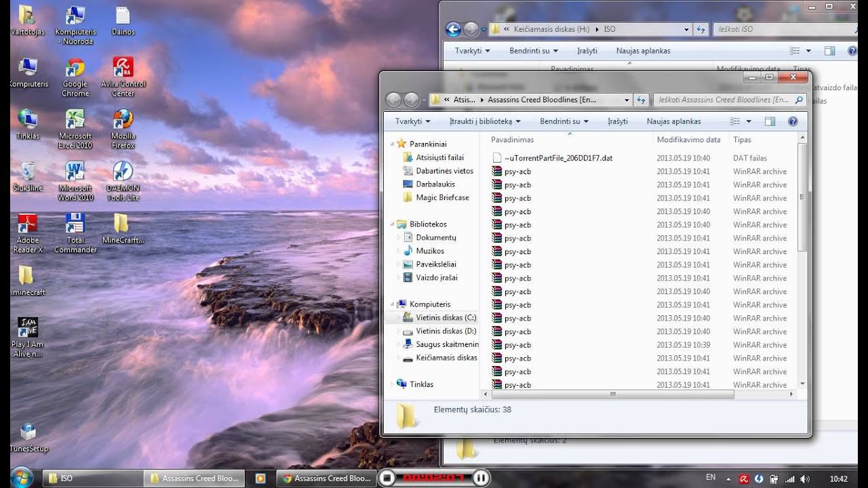Open the Mozilla Firefox desktop shortcut
Viewport: 868px width, 488px height.
(123, 129)
